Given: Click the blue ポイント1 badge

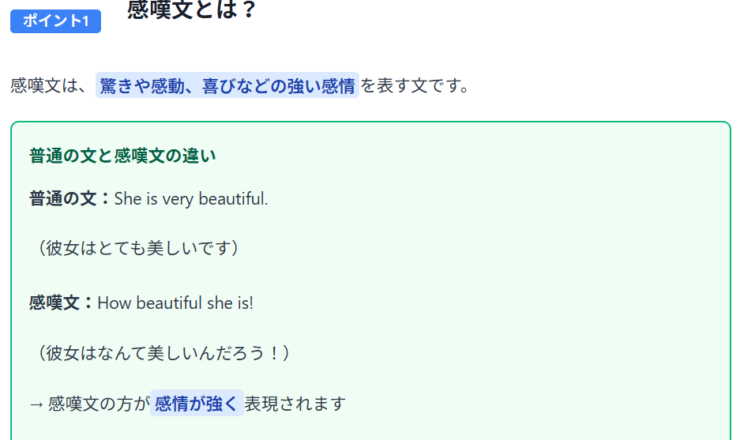Looking at the screenshot, I should (x=55, y=21).
